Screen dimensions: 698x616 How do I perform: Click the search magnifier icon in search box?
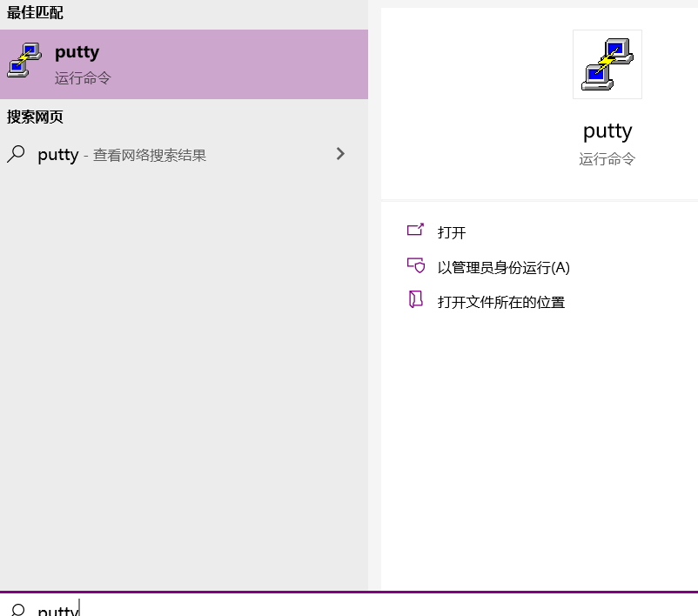click(x=17, y=609)
